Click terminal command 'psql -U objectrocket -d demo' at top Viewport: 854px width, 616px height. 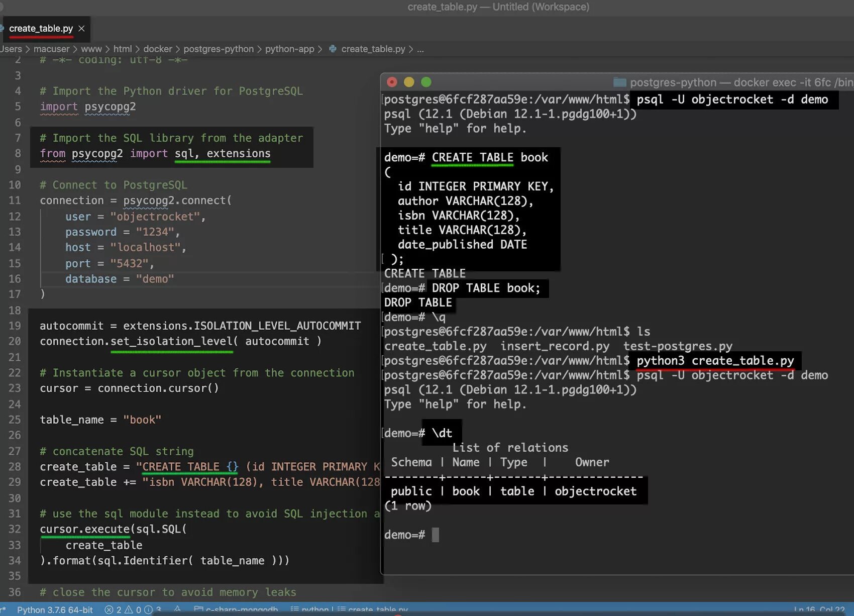point(732,99)
